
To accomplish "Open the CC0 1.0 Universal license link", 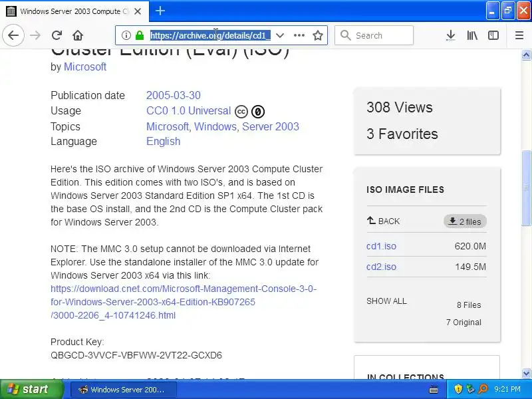I will pyautogui.click(x=188, y=111).
